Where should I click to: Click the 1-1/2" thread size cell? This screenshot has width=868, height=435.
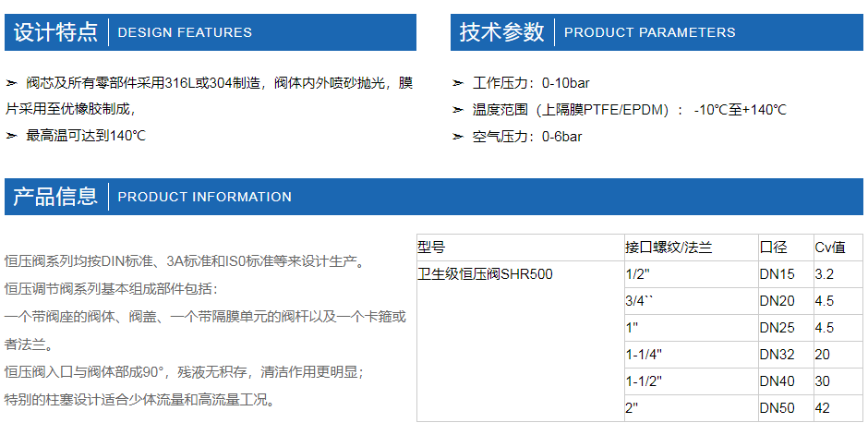click(692, 381)
